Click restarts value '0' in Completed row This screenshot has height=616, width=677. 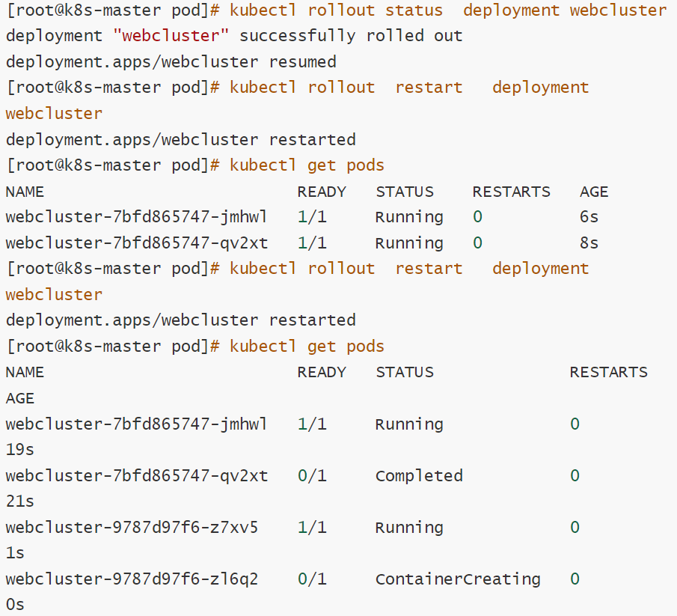click(575, 476)
